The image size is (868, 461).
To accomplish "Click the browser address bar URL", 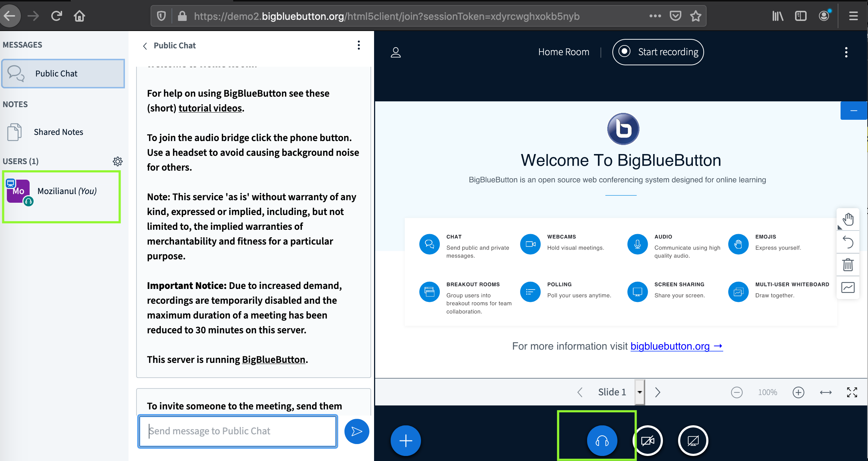I will (x=387, y=16).
